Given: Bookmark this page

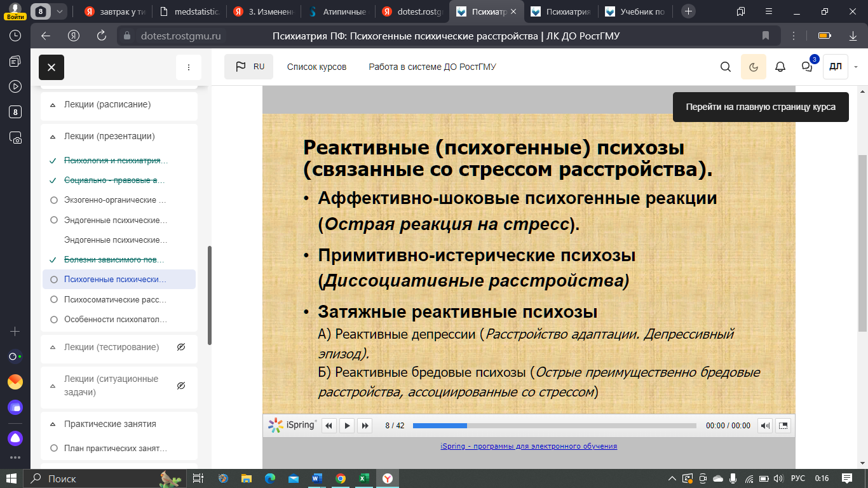Looking at the screenshot, I should [766, 36].
